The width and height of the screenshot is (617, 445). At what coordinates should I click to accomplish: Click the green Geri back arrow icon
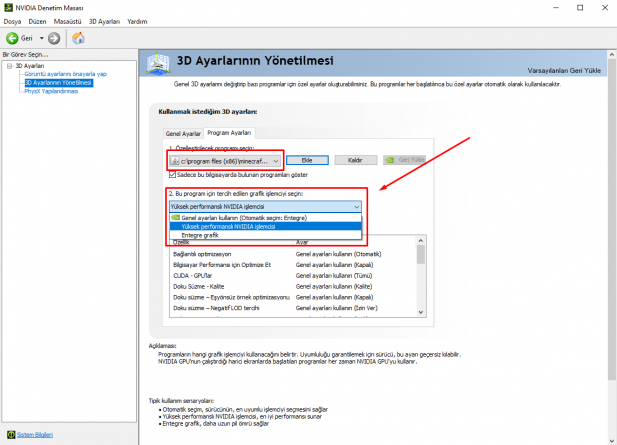(12, 38)
